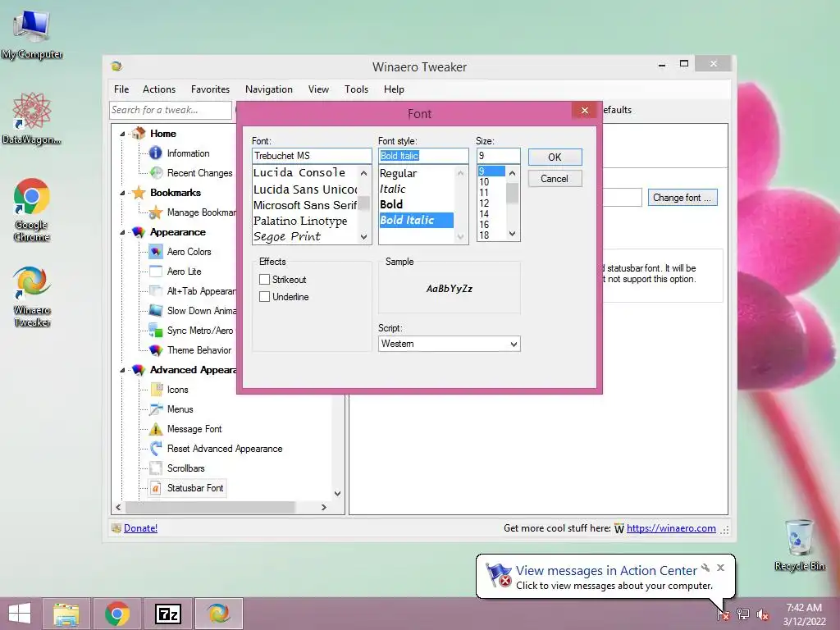The height and width of the screenshot is (630, 840).
Task: Click the Scrollbars tree item icon
Action: [156, 468]
